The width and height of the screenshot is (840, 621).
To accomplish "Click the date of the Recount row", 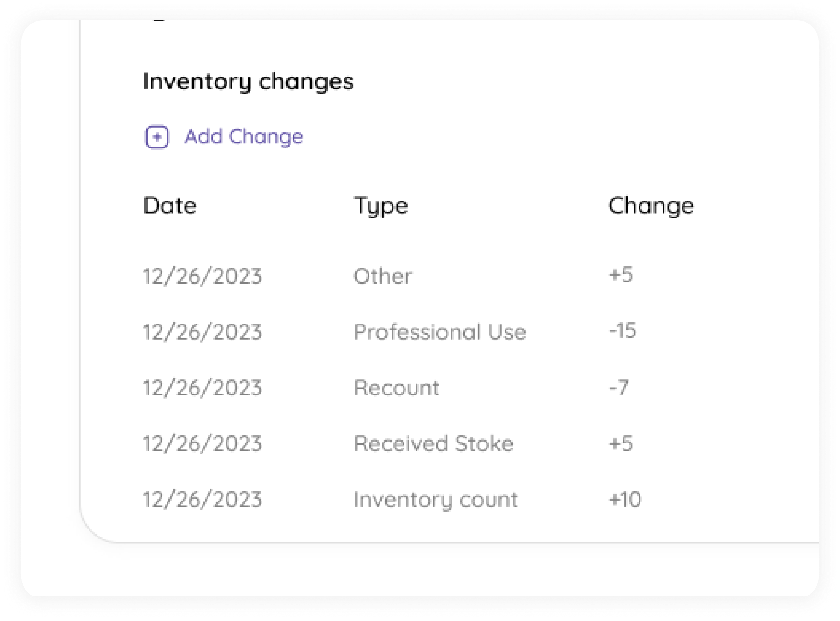I will tap(203, 388).
